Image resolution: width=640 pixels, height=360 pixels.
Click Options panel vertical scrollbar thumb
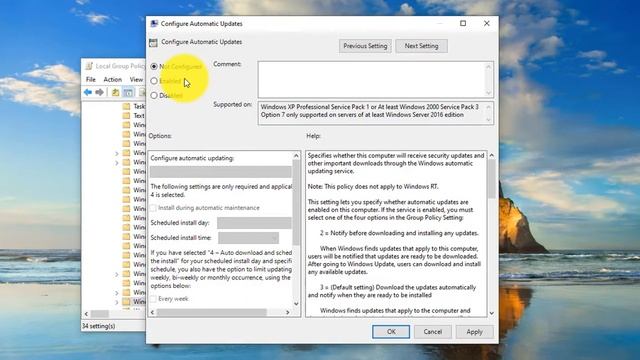(296, 202)
